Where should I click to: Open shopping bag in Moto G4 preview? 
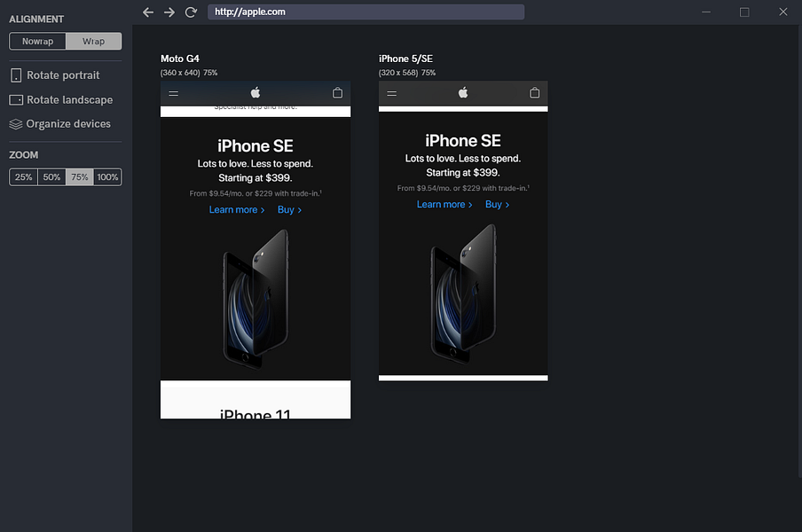338,92
